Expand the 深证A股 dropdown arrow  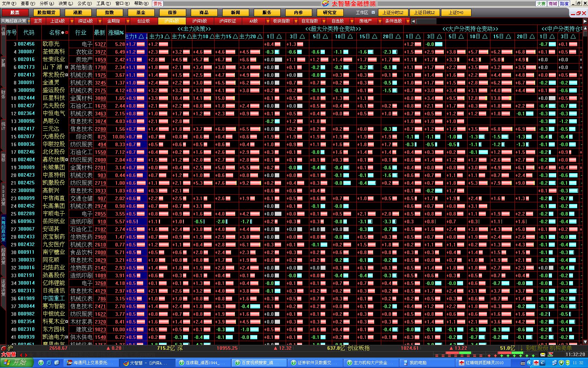99,21
